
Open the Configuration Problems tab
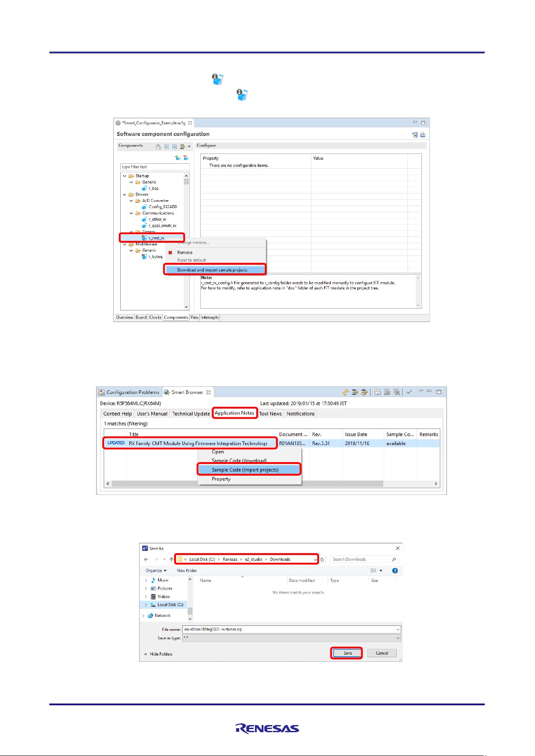click(x=129, y=393)
